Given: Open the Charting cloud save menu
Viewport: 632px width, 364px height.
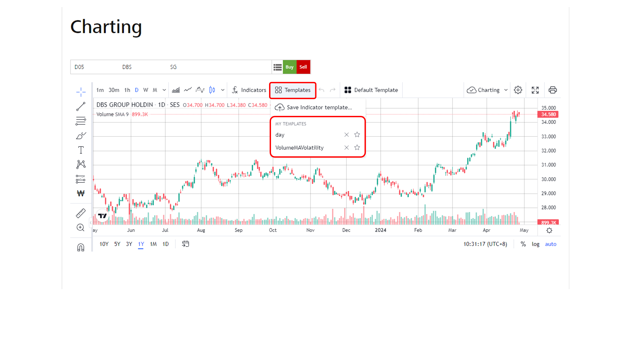Looking at the screenshot, I should click(487, 90).
